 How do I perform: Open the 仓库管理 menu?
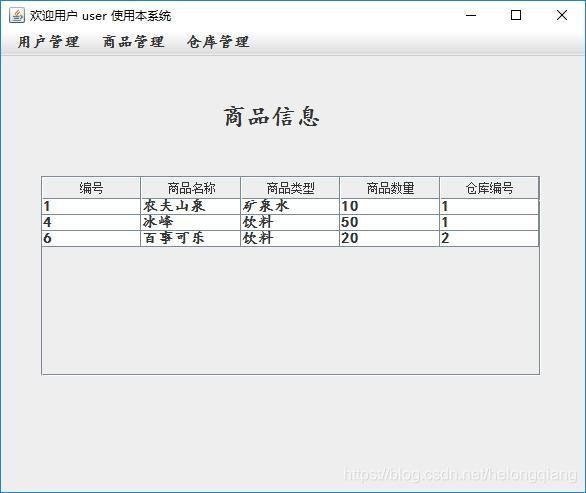[x=218, y=42]
